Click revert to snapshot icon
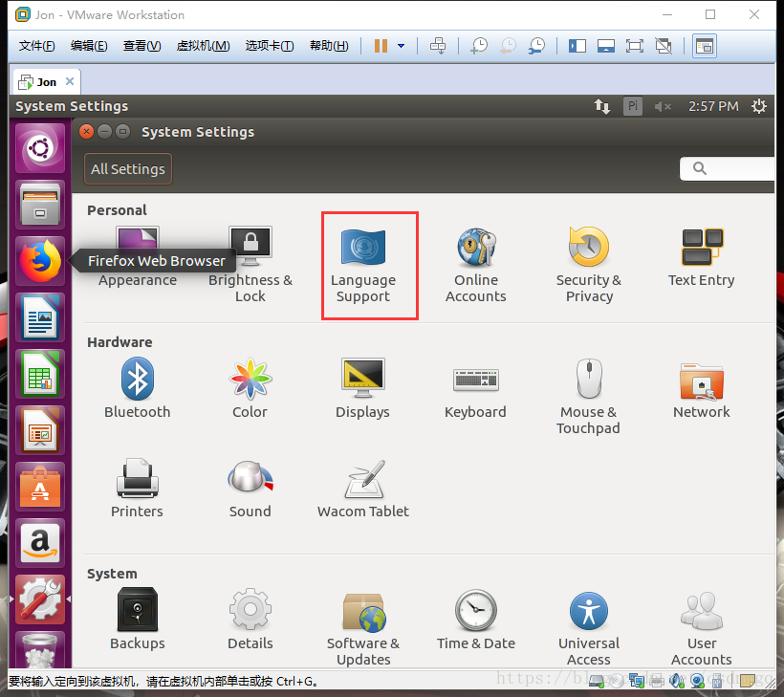 508,46
